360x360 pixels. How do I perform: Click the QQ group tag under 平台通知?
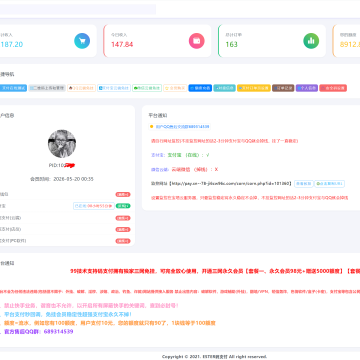(x=180, y=127)
